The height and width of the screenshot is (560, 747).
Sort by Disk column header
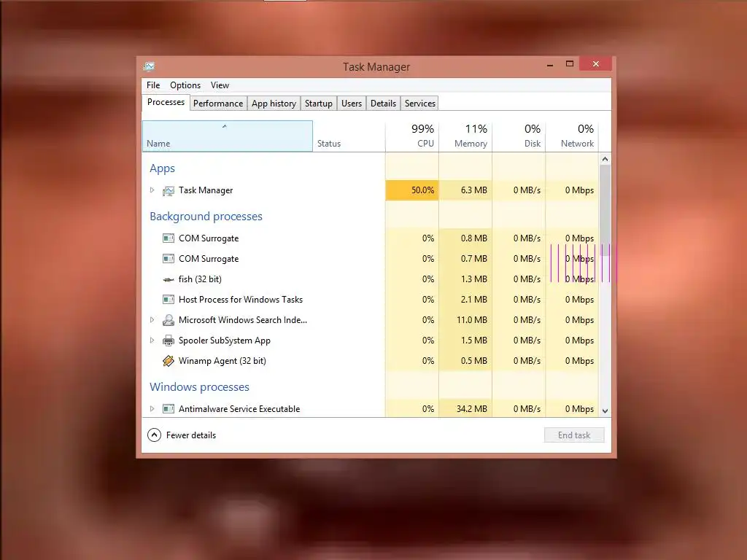pos(519,136)
